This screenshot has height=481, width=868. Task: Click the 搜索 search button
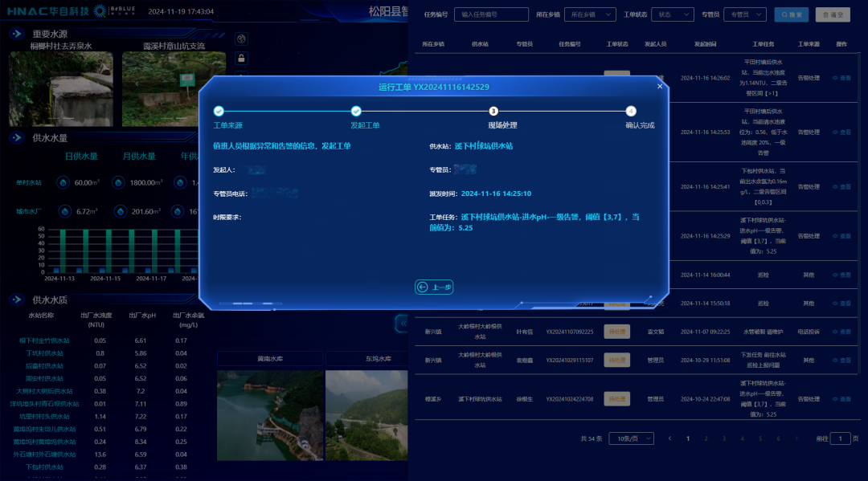tap(792, 14)
